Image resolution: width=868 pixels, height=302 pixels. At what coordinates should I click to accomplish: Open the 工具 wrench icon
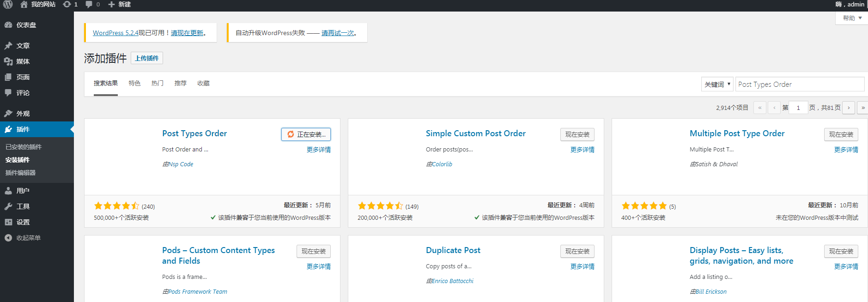[8, 206]
